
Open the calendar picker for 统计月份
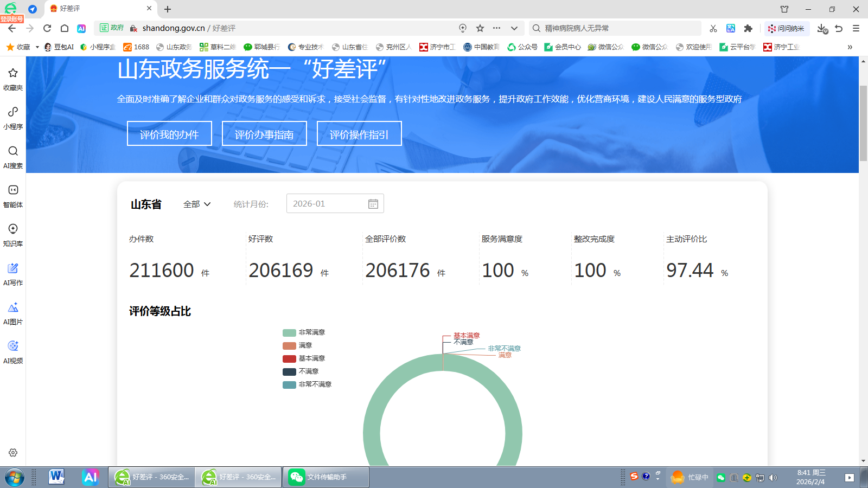(x=373, y=204)
